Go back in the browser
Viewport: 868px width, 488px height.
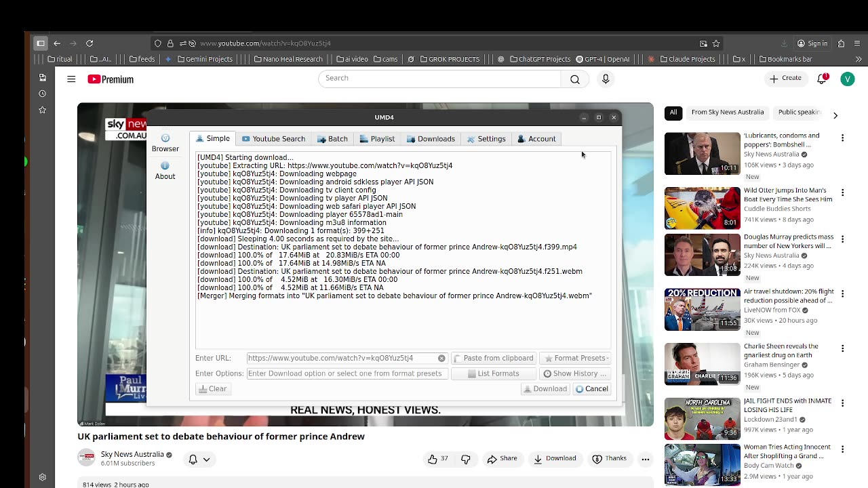[x=57, y=43]
